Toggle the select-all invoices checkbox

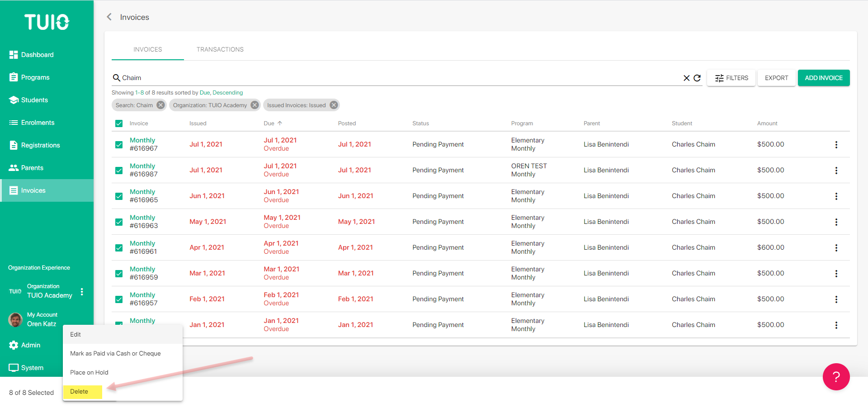pyautogui.click(x=119, y=123)
